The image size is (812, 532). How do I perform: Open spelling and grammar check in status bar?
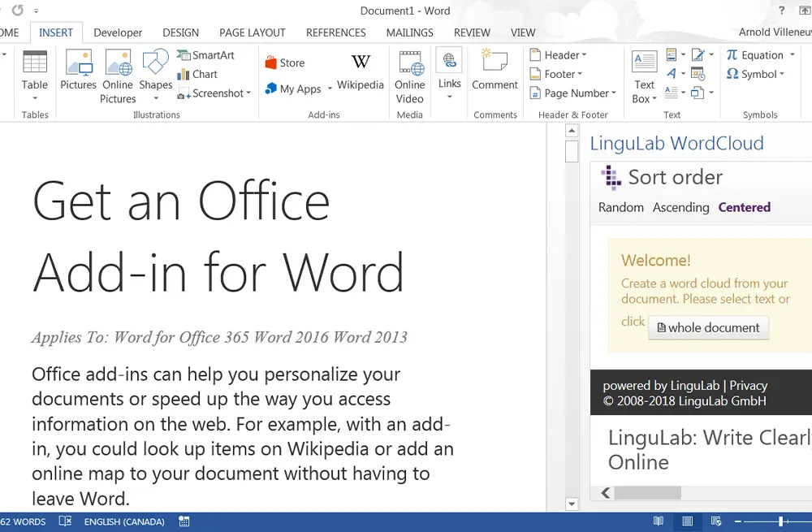click(65, 521)
